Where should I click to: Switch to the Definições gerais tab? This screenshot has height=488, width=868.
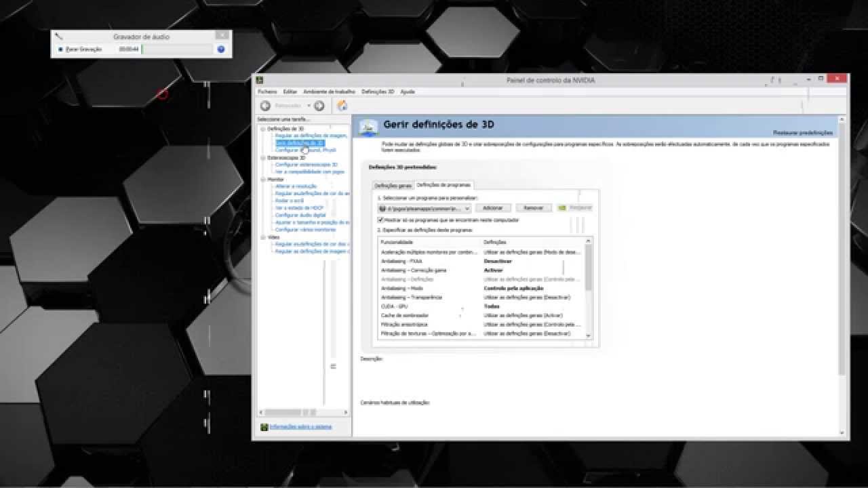tap(393, 186)
